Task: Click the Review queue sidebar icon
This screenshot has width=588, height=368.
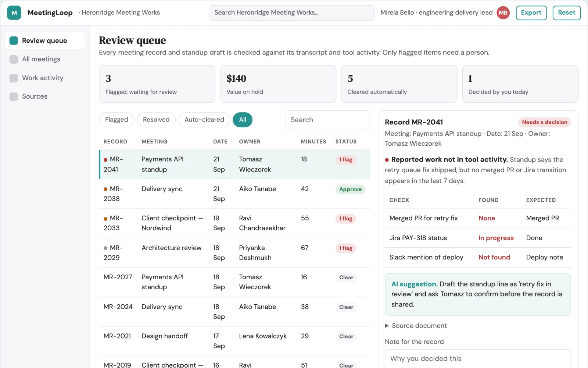Action: pos(14,40)
